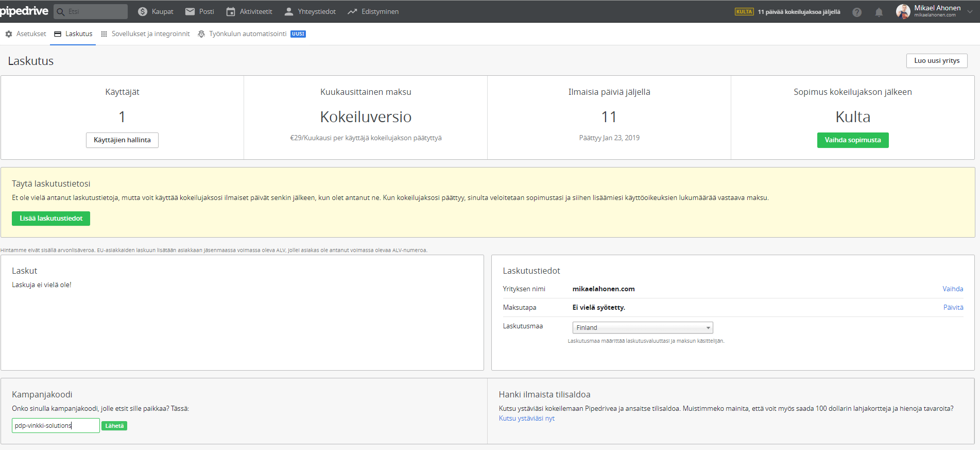Click the campaign code input field

[x=56, y=426]
